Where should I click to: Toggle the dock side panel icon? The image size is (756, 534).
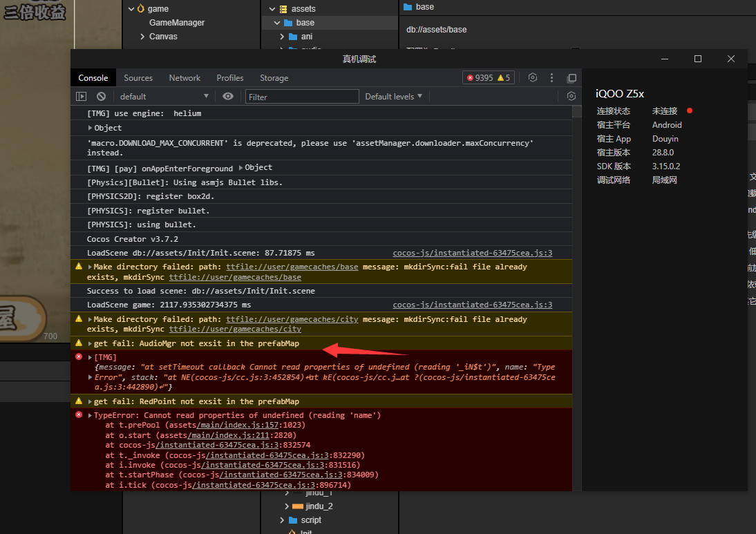571,77
